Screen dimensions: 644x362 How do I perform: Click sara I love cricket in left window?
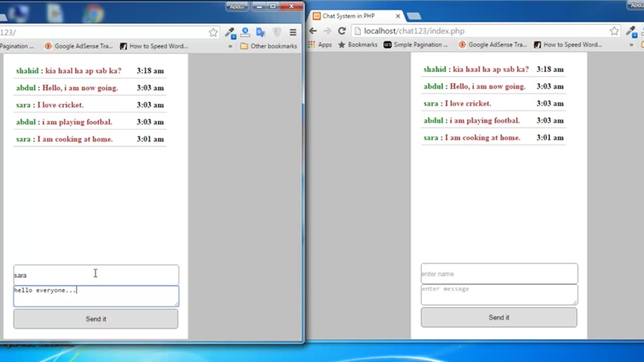[x=50, y=105]
